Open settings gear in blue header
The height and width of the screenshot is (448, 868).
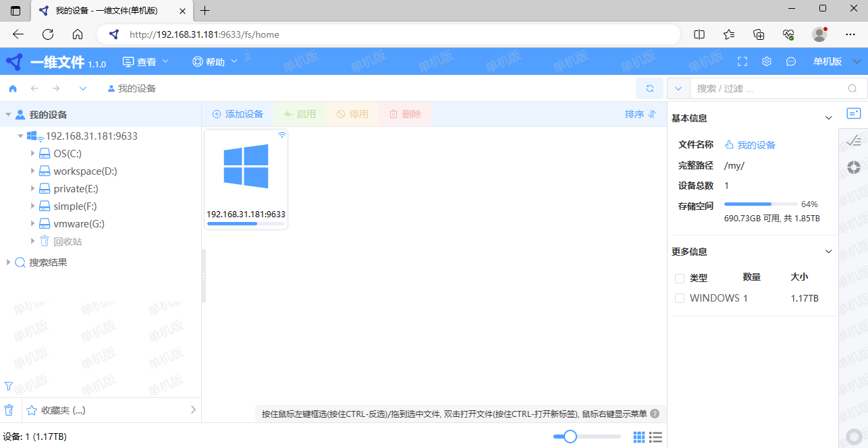pos(767,61)
